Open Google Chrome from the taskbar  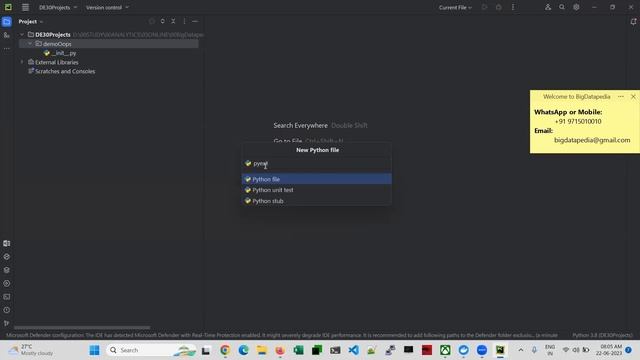click(225, 350)
